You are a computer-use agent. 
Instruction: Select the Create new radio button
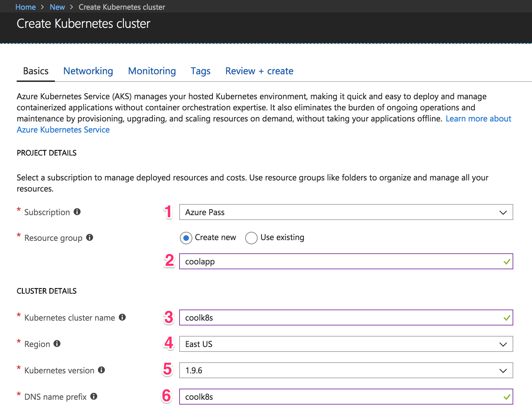186,238
